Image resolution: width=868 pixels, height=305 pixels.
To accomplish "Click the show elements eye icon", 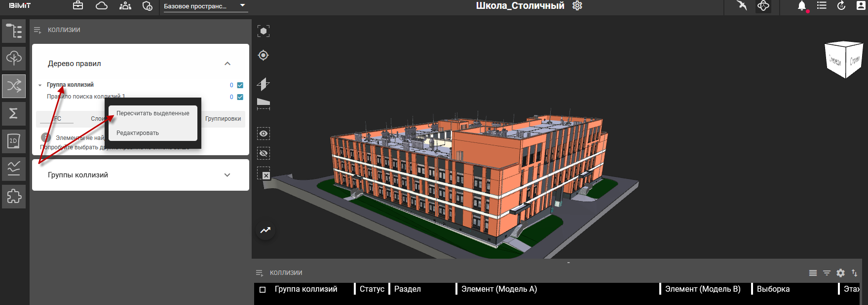I will pyautogui.click(x=264, y=134).
